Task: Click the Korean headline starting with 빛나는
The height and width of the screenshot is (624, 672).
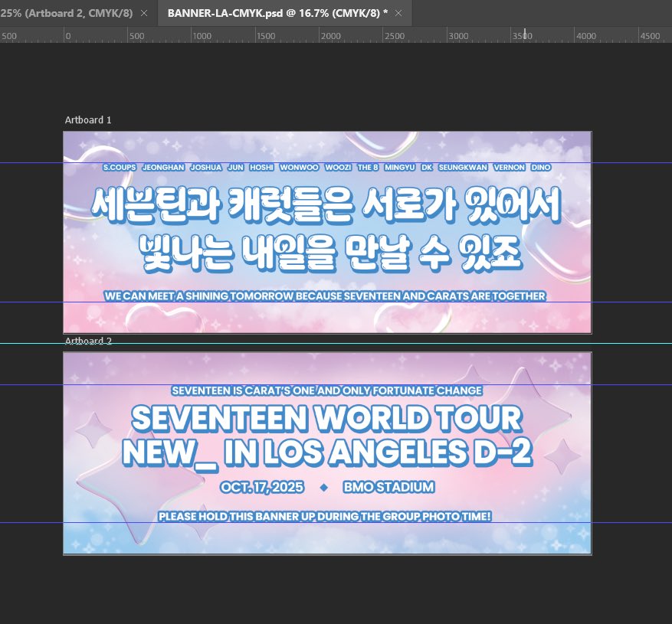Action: coord(330,253)
